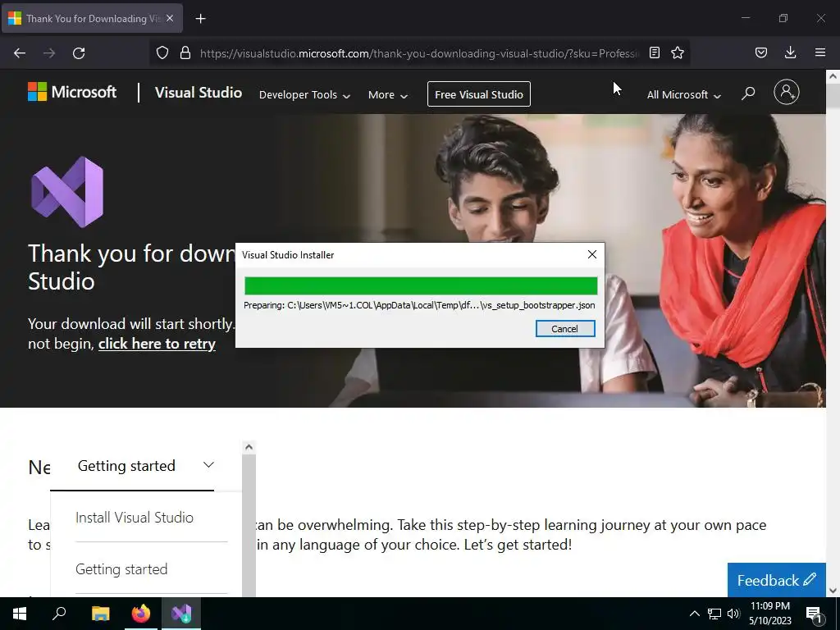840x630 pixels.
Task: Open the Windows Start menu
Action: (x=20, y=614)
